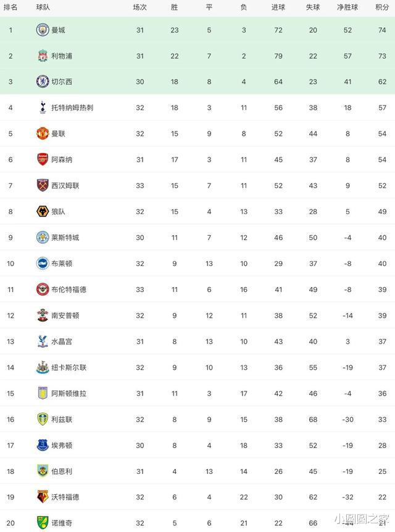Screen dimensions: 395x532
Task: Click the Liverpool club crest icon
Action: tap(43, 56)
